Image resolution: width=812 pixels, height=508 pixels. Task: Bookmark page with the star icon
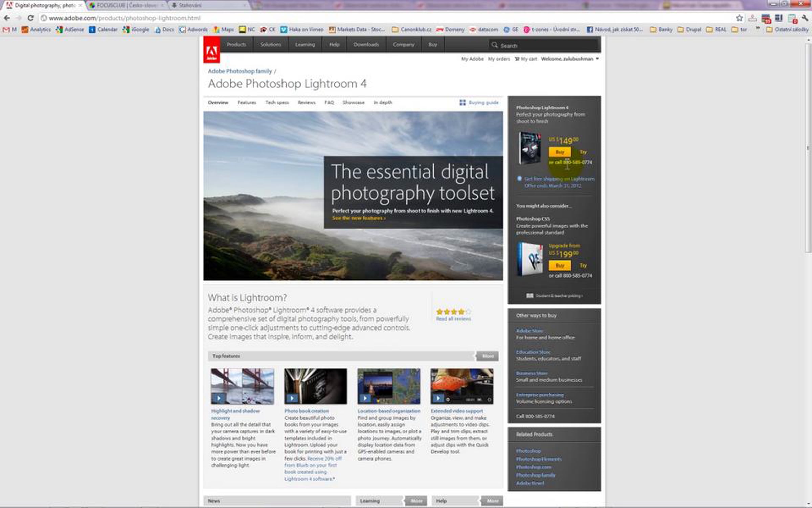point(739,18)
